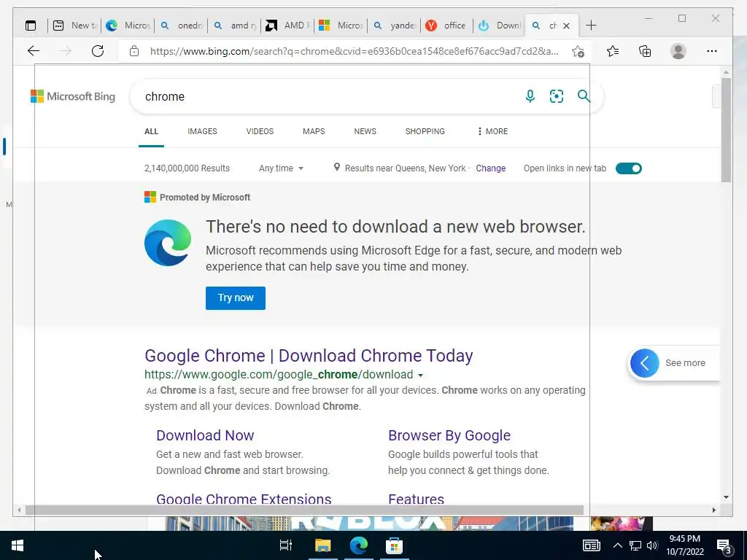
Task: Open Google Chrome Extensions sublink
Action: (x=244, y=499)
